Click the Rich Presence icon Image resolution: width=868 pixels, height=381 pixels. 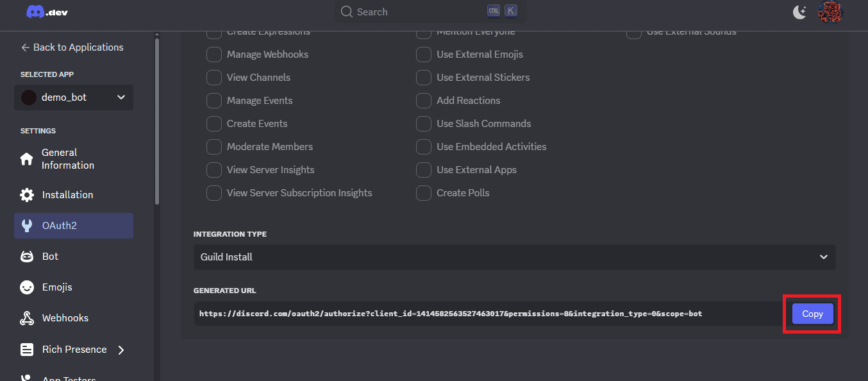click(27, 350)
